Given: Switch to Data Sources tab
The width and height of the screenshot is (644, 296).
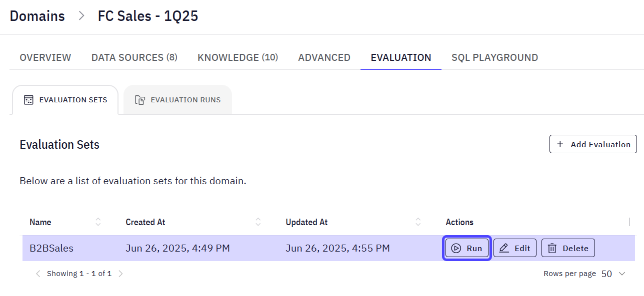Looking at the screenshot, I should (x=134, y=57).
